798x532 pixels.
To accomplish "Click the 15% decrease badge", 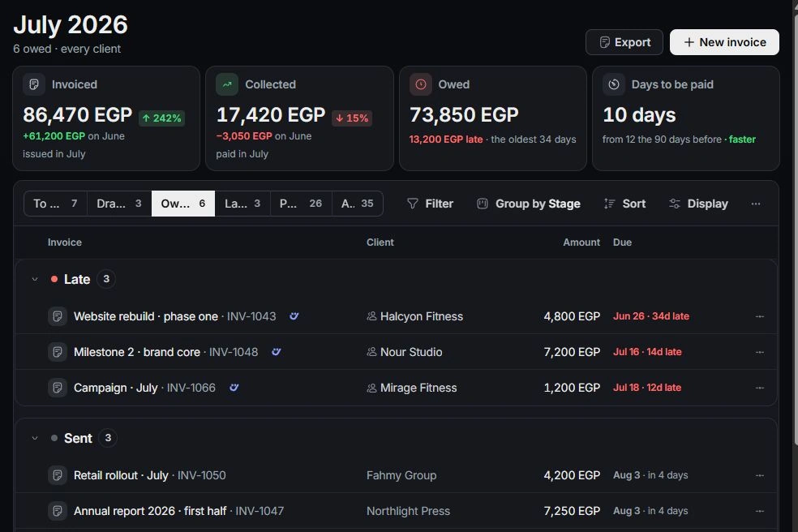I will 352,118.
